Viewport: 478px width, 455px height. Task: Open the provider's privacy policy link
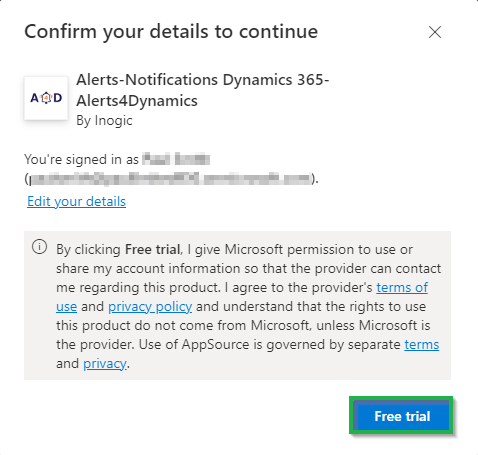point(150,307)
